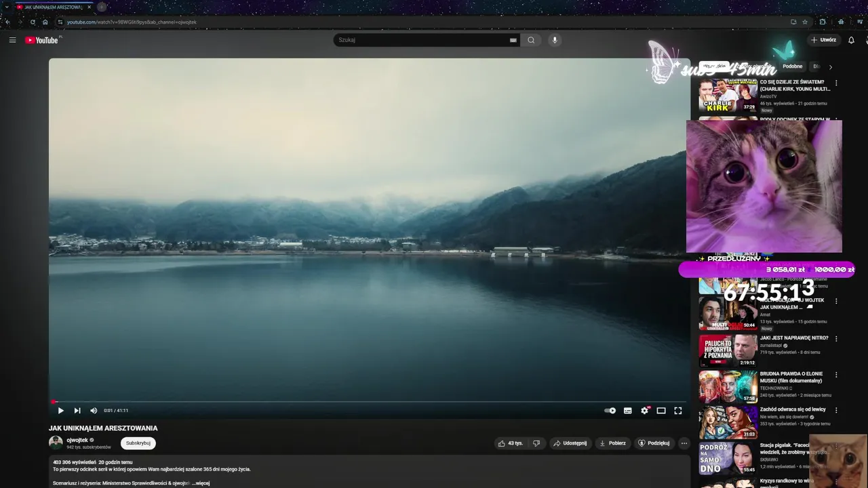
Task: Seek on the video progress bar
Action: 370,401
